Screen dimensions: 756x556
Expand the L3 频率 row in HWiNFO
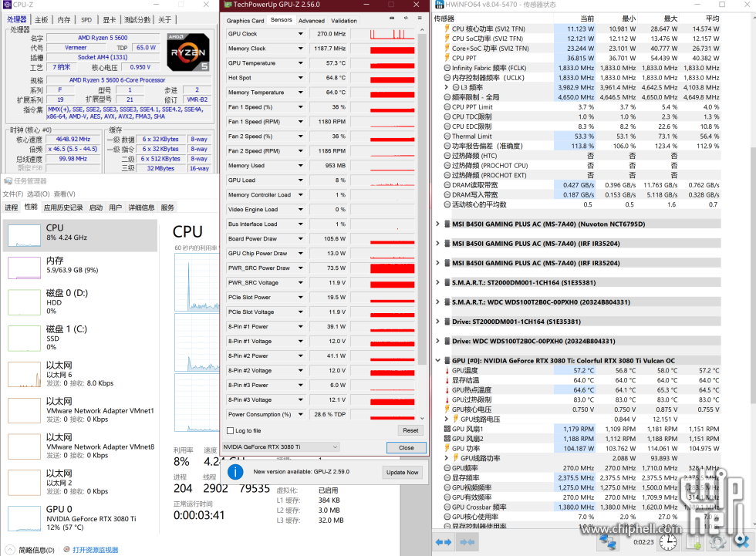[447, 87]
